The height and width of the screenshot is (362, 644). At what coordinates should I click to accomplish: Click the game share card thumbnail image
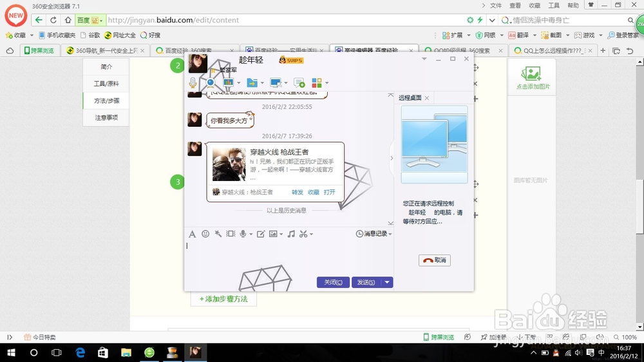(x=229, y=164)
